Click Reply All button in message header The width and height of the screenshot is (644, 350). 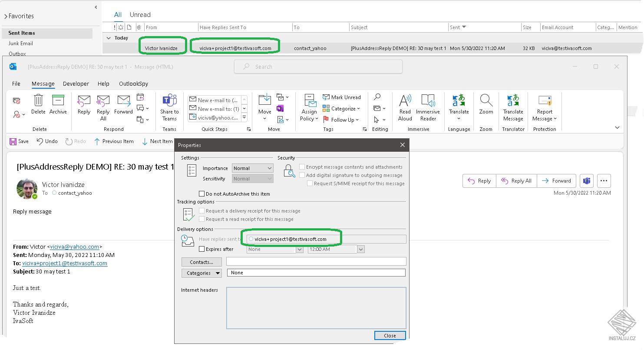(x=517, y=181)
